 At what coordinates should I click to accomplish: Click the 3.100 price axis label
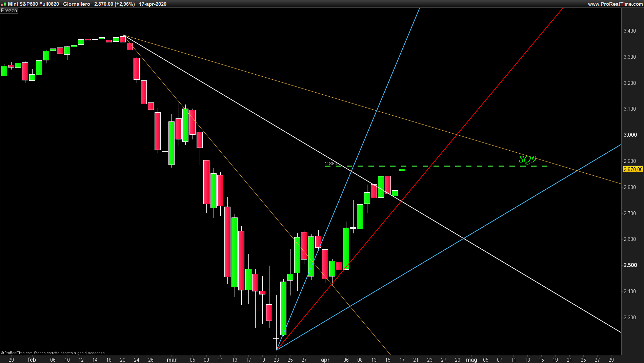point(630,109)
